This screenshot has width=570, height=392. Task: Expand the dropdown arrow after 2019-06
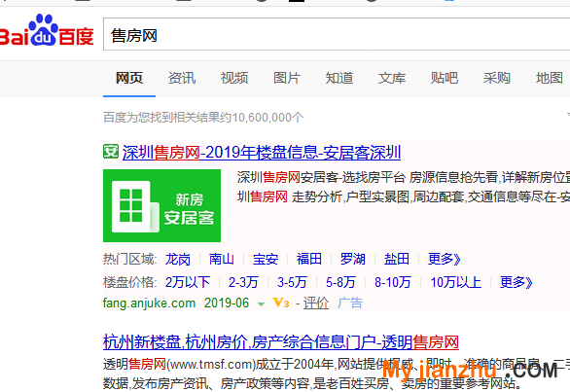point(261,304)
